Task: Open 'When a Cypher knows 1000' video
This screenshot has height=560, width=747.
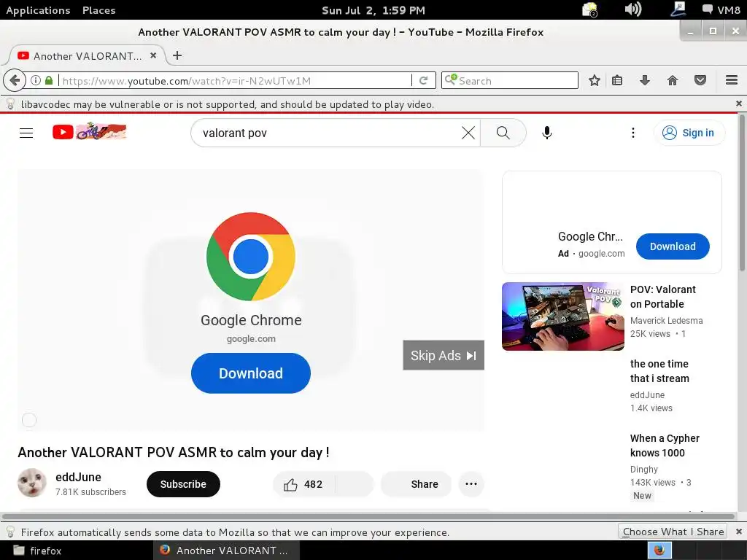Action: click(665, 446)
